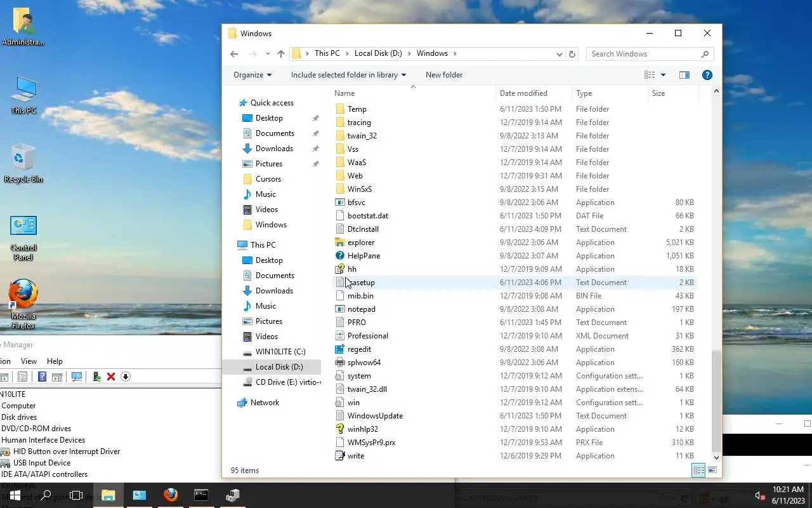
Task: Open Firefox from the taskbar
Action: [x=170, y=495]
